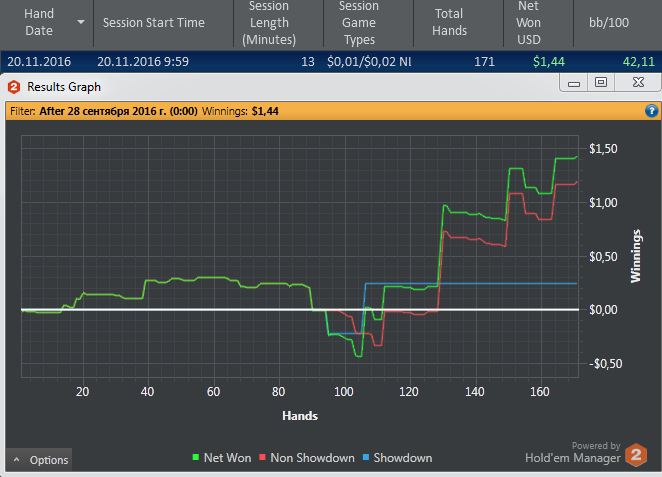Click the Showdown legend label
Image resolution: width=662 pixels, height=477 pixels.
[x=403, y=458]
